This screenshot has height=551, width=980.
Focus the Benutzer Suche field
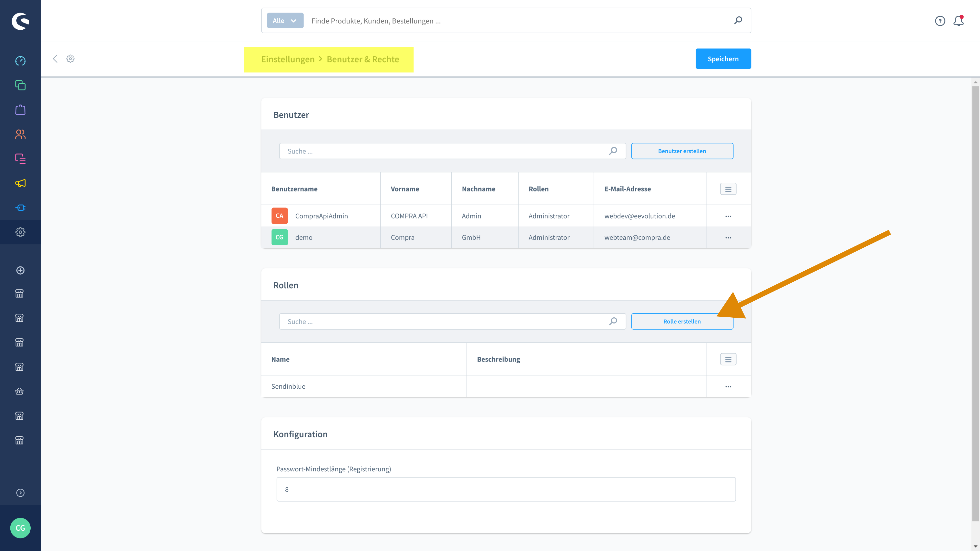click(x=452, y=151)
